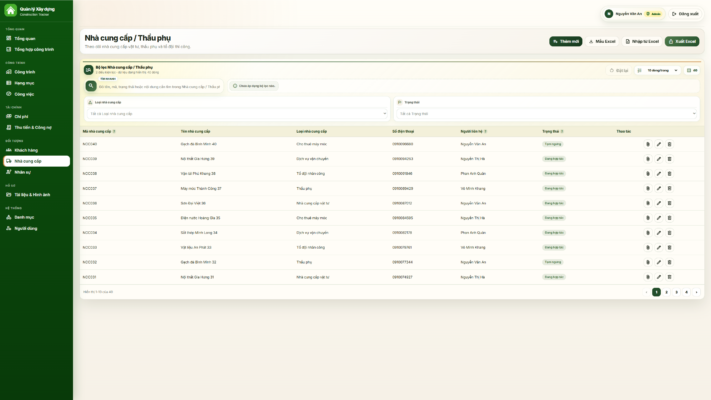The image size is (711, 400).
Task: Reset filters with the Đặt lại button
Action: pos(619,70)
